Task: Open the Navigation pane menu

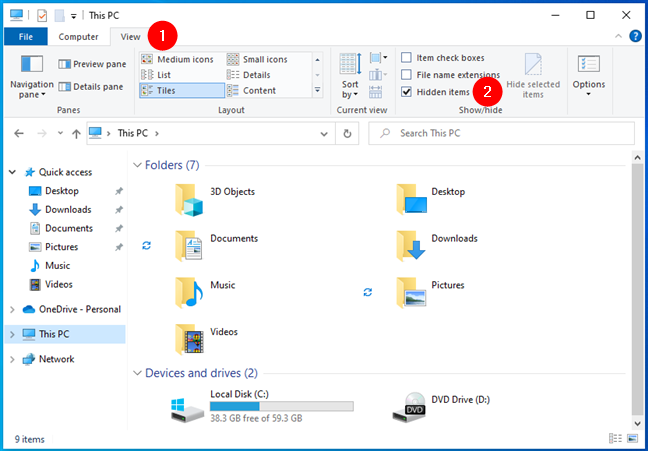Action: click(x=32, y=78)
